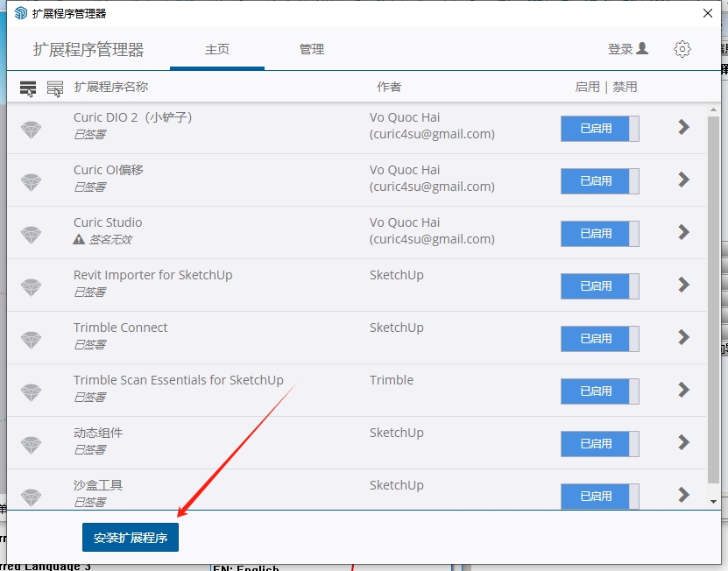Expand details for Trimble Scan Essentials
The width and height of the screenshot is (728, 571).
[x=683, y=390]
